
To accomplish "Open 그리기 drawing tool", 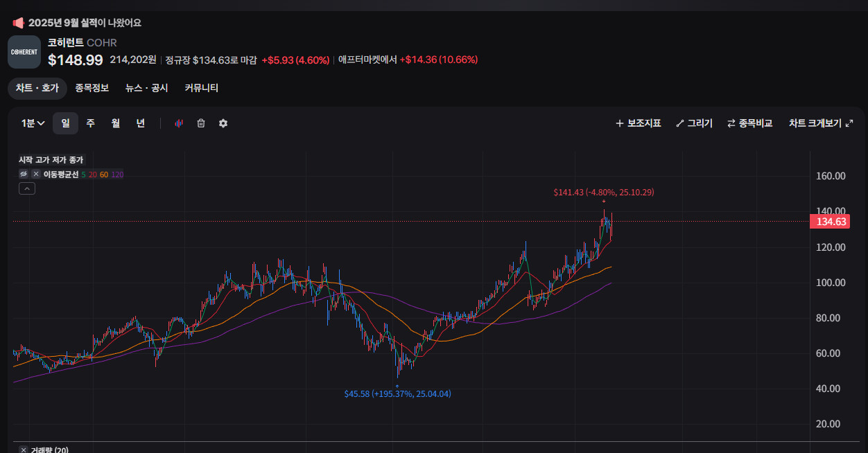I will pos(694,123).
